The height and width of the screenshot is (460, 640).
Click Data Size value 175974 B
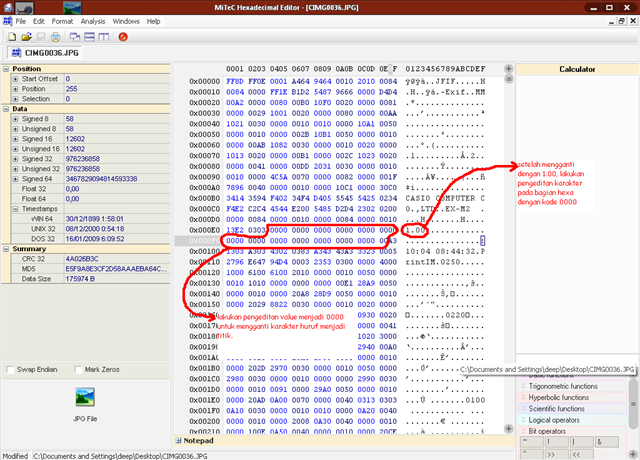[x=80, y=279]
